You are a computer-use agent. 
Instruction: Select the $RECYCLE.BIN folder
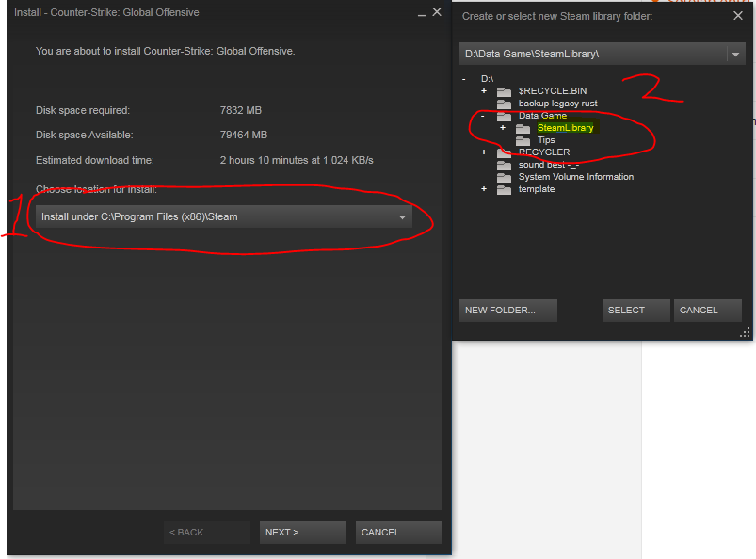553,91
